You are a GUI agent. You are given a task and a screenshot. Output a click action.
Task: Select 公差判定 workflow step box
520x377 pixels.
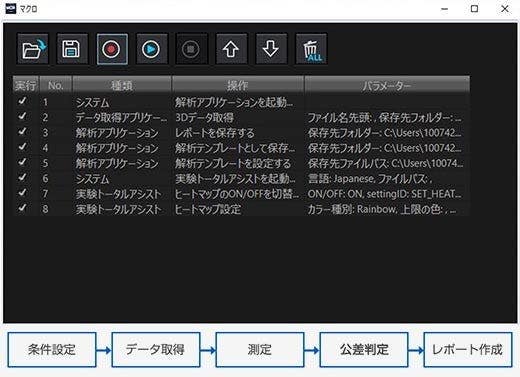[364, 350]
